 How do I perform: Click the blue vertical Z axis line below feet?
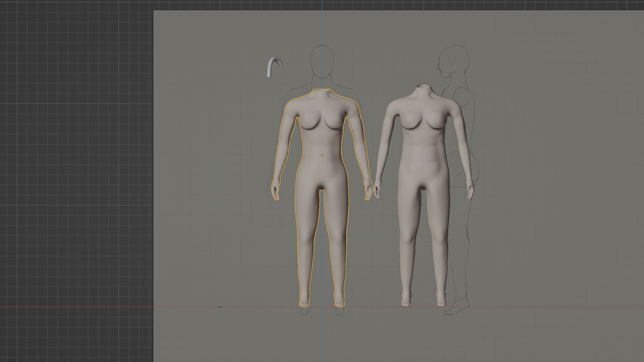click(322, 335)
